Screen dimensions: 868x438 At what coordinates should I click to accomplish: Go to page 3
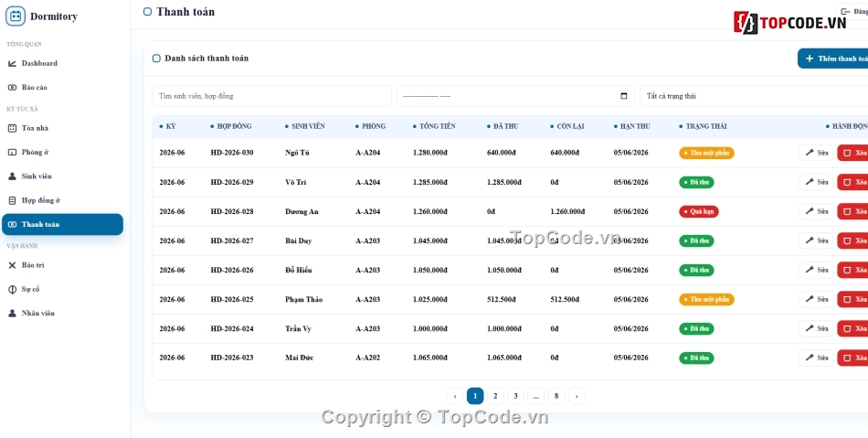[515, 396]
